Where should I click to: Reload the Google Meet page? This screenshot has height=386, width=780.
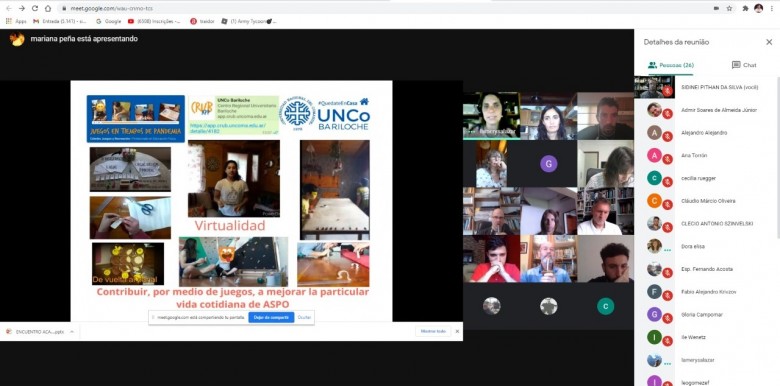click(x=35, y=8)
